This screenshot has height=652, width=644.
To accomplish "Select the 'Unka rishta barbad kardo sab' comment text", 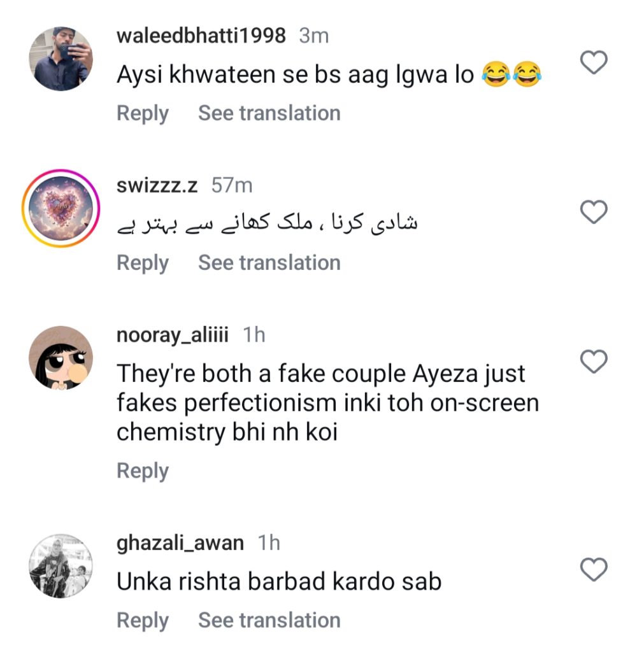I will click(279, 581).
